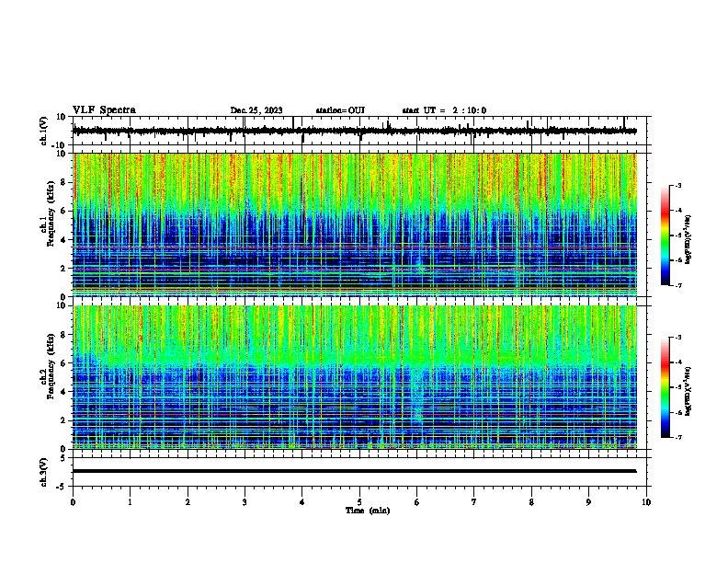Click the "start UT = 2:10:0" header text

pyautogui.click(x=444, y=110)
